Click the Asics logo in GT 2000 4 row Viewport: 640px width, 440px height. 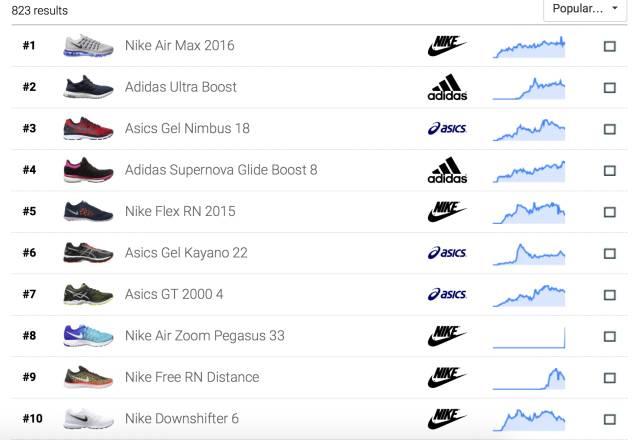tap(447, 294)
